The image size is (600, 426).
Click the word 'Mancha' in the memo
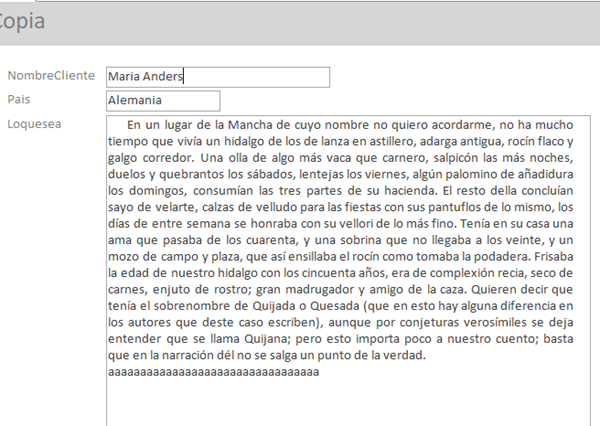(250, 125)
